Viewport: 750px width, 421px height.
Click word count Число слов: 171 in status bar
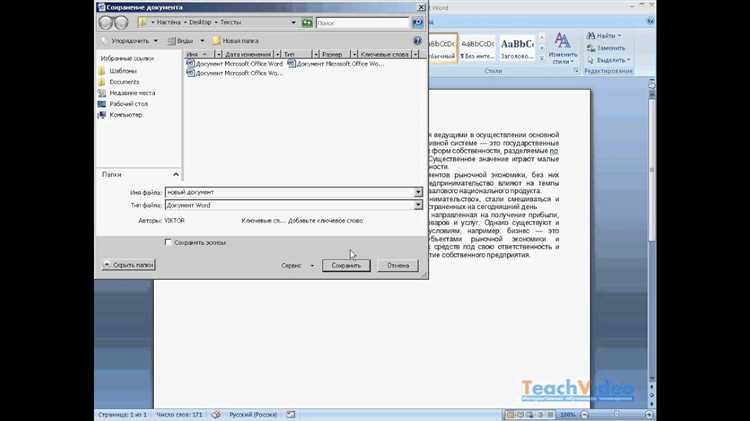[179, 414]
